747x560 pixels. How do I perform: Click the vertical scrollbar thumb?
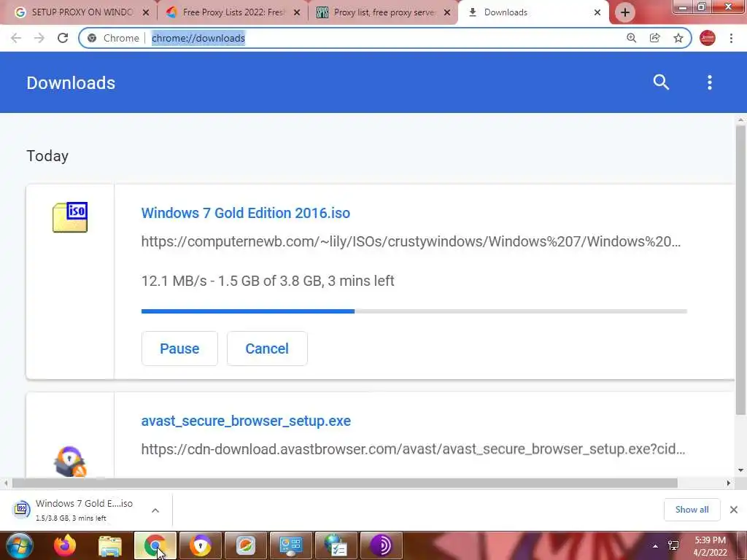740,269
